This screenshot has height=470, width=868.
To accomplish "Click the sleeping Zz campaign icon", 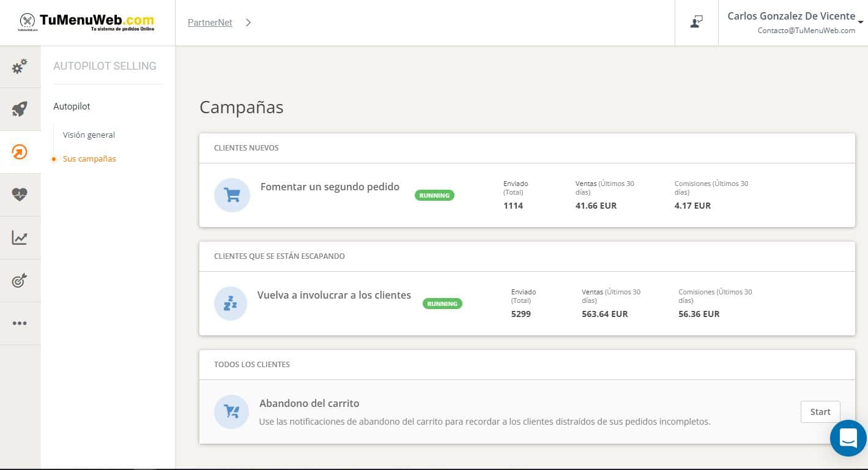I will (231, 304).
